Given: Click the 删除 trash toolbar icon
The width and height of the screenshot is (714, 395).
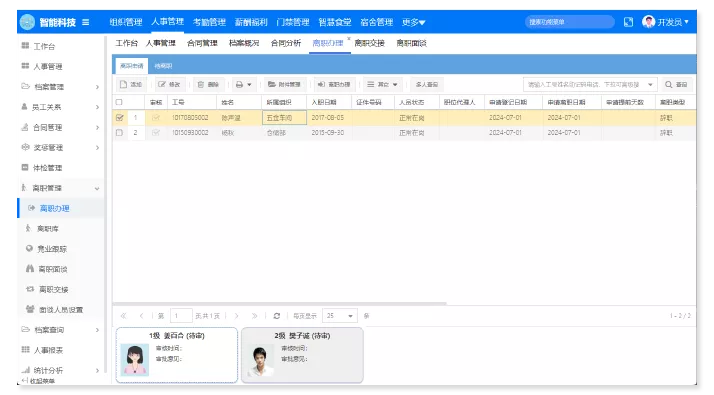Looking at the screenshot, I should (x=201, y=84).
